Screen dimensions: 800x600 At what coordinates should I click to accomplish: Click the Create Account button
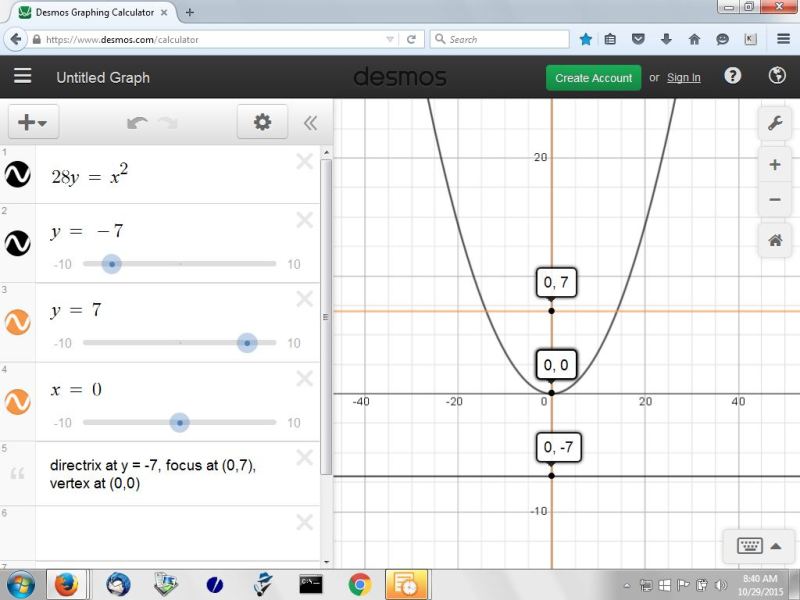point(593,78)
